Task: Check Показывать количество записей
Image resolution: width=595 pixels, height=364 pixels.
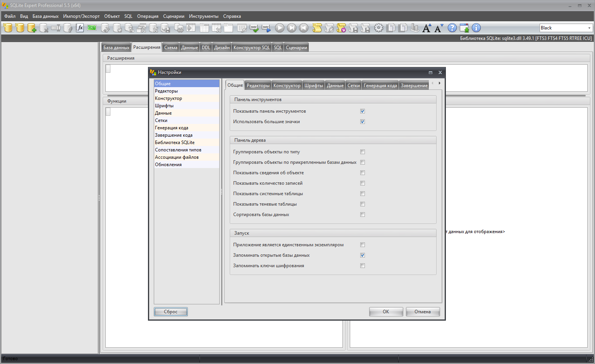Action: (363, 183)
